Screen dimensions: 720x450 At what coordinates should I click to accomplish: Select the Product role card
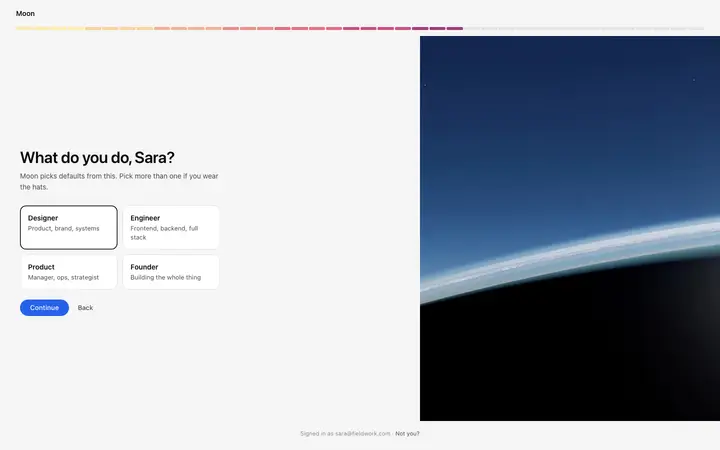pyautogui.click(x=69, y=272)
